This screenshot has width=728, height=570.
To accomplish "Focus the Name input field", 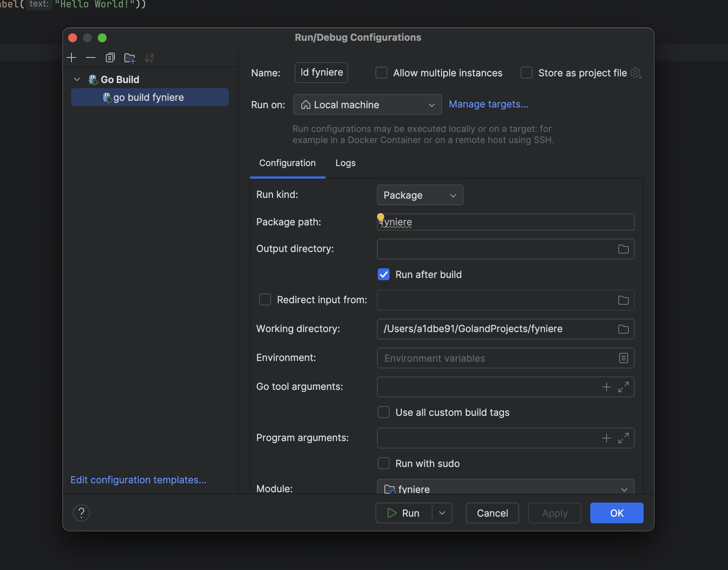I will [x=321, y=72].
